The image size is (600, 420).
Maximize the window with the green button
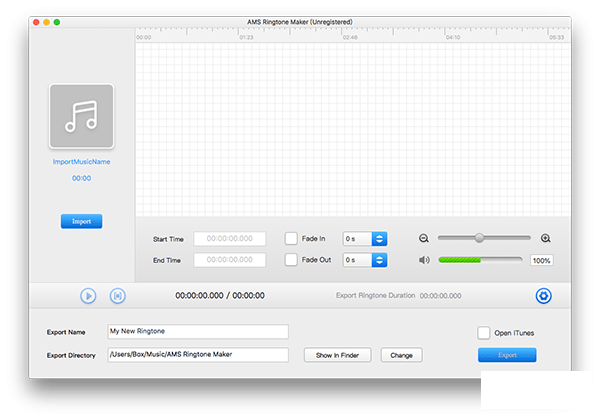pos(57,22)
